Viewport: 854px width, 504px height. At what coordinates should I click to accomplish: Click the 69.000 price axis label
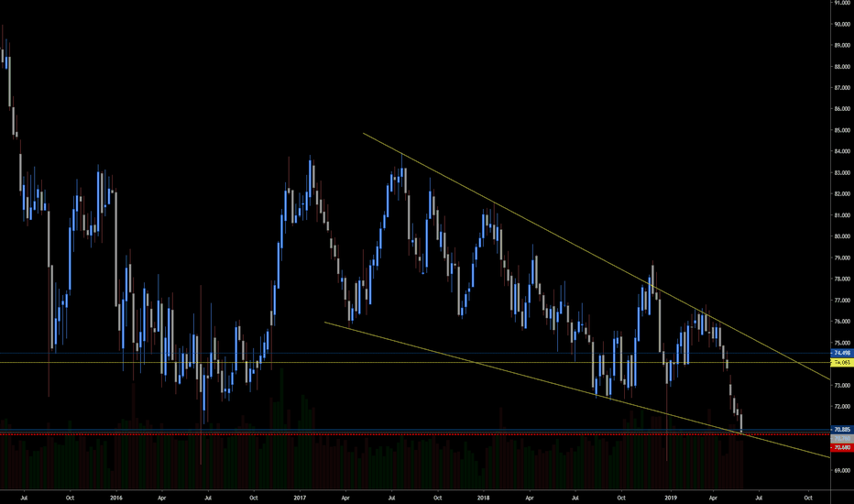pos(842,470)
